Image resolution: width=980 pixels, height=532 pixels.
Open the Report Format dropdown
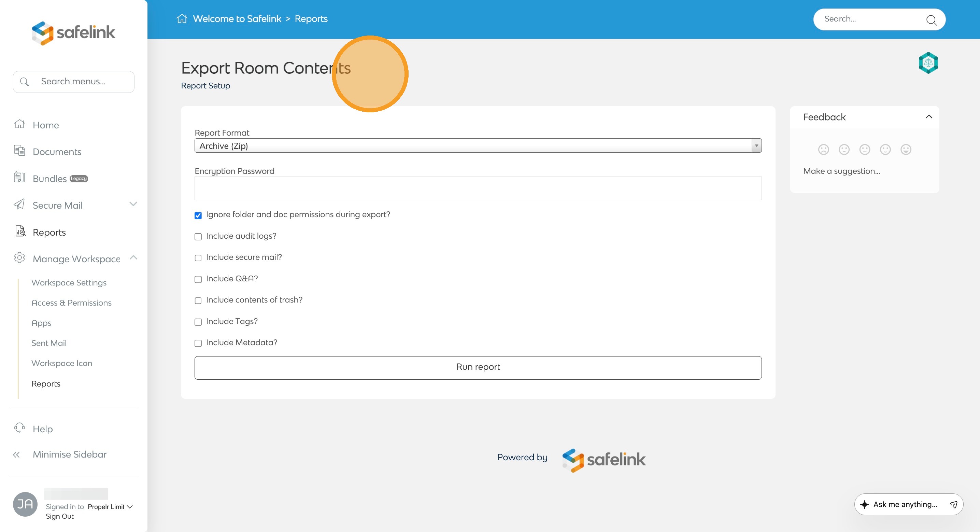coord(478,146)
